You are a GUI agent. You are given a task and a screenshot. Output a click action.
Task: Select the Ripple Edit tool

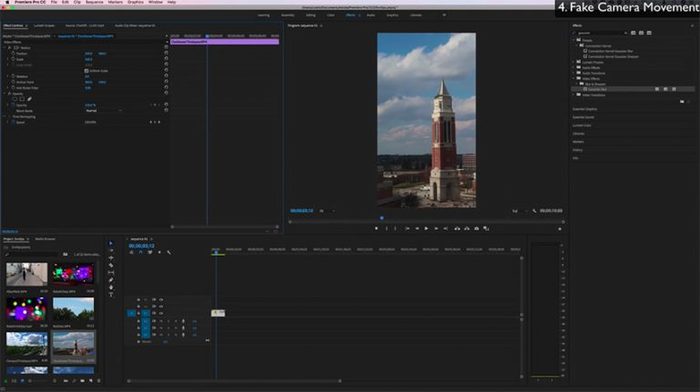click(111, 258)
